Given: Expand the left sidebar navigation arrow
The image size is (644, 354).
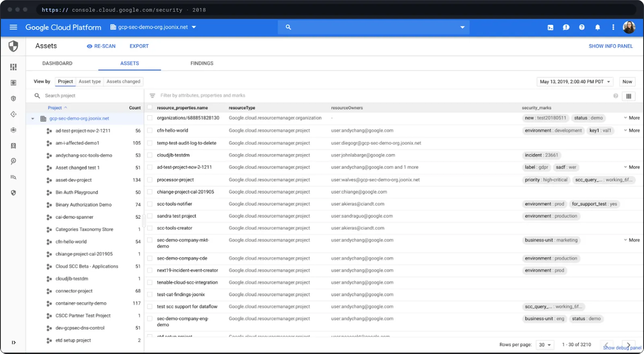Looking at the screenshot, I should point(13,343).
